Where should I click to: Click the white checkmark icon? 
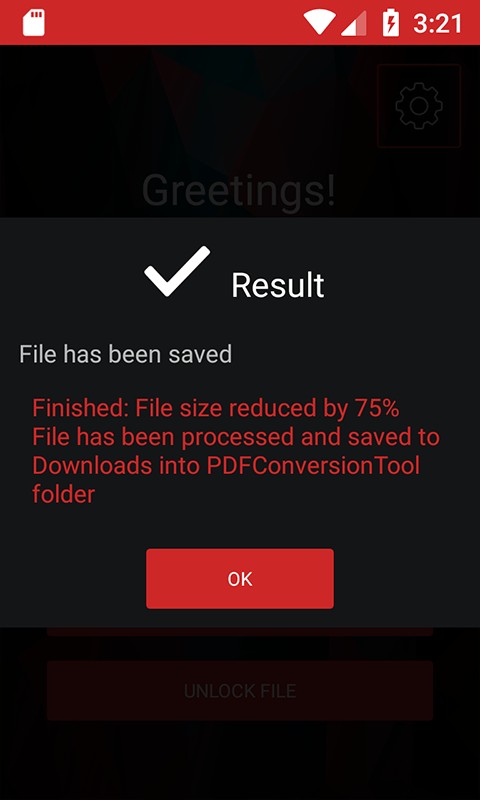click(177, 271)
